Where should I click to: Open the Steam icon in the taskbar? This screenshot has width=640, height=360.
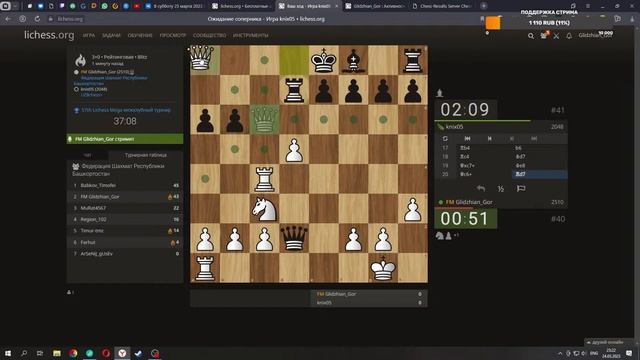tap(138, 353)
